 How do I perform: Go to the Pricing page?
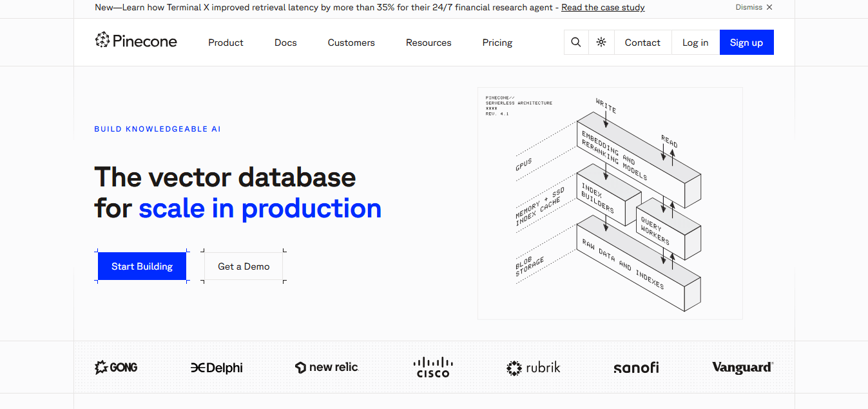[497, 43]
